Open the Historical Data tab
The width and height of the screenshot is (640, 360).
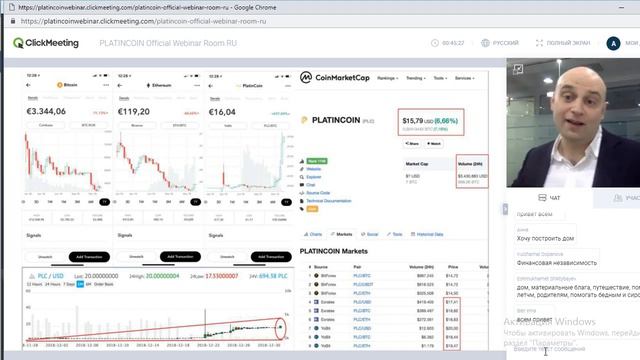pos(427,234)
